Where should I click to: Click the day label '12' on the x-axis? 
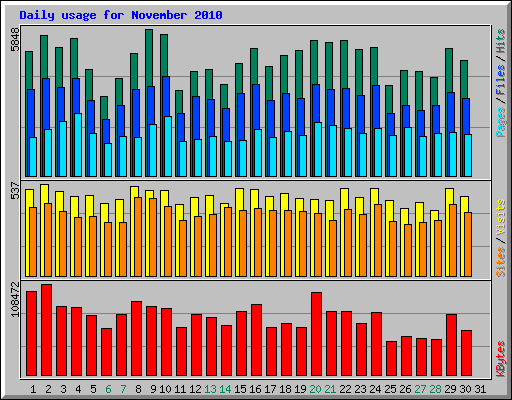195,389
